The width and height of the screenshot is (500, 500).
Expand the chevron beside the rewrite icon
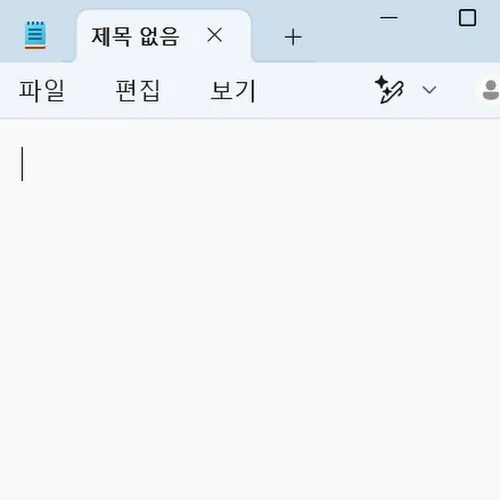(x=429, y=90)
